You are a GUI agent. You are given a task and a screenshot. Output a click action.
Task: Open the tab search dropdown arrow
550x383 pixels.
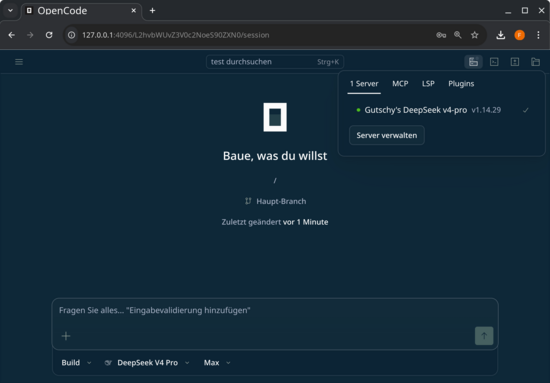pyautogui.click(x=11, y=11)
